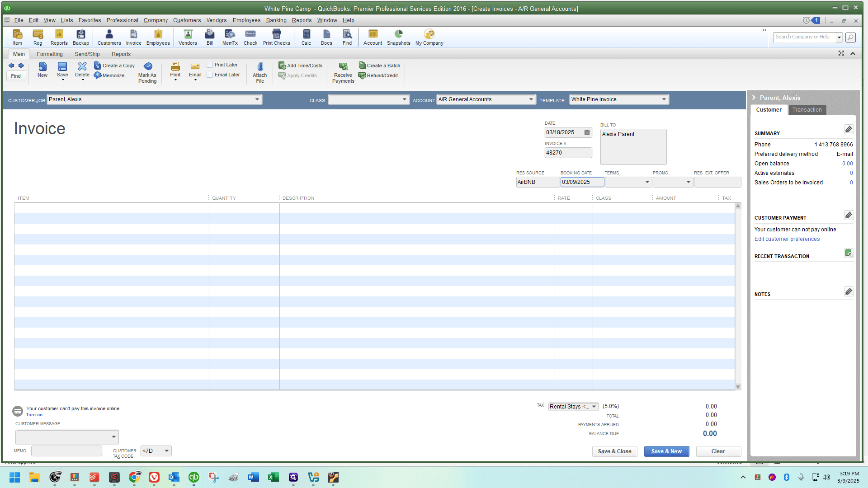Go to next invoice arrow
The width and height of the screenshot is (868, 488).
[21, 66]
